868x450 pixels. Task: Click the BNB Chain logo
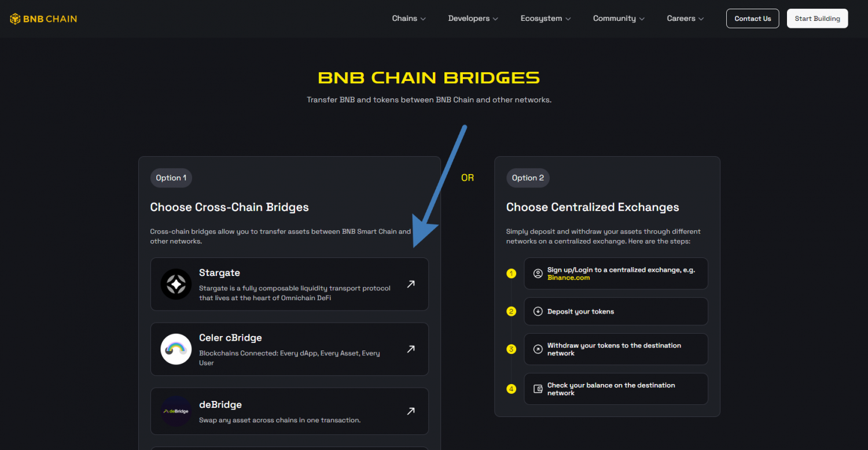[43, 19]
